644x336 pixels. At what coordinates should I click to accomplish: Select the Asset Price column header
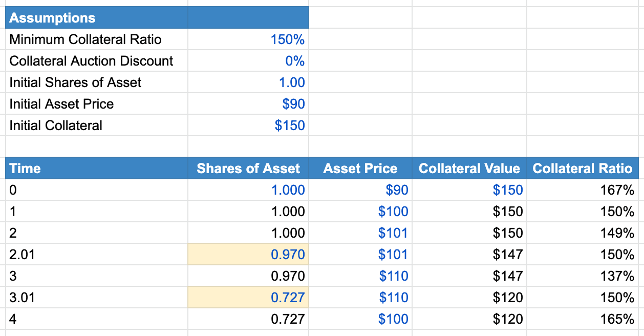[360, 169]
